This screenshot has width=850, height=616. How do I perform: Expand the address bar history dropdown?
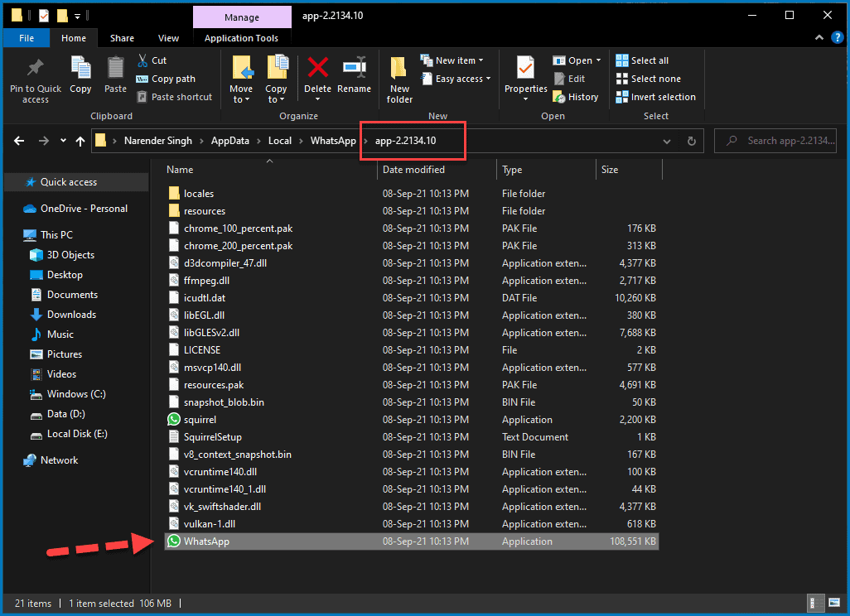pos(667,142)
